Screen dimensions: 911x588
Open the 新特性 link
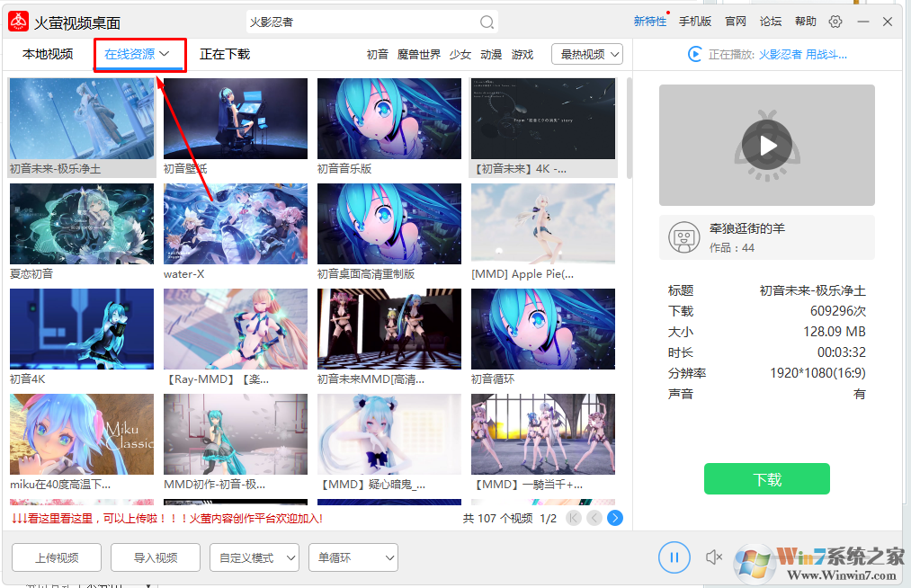tap(650, 22)
